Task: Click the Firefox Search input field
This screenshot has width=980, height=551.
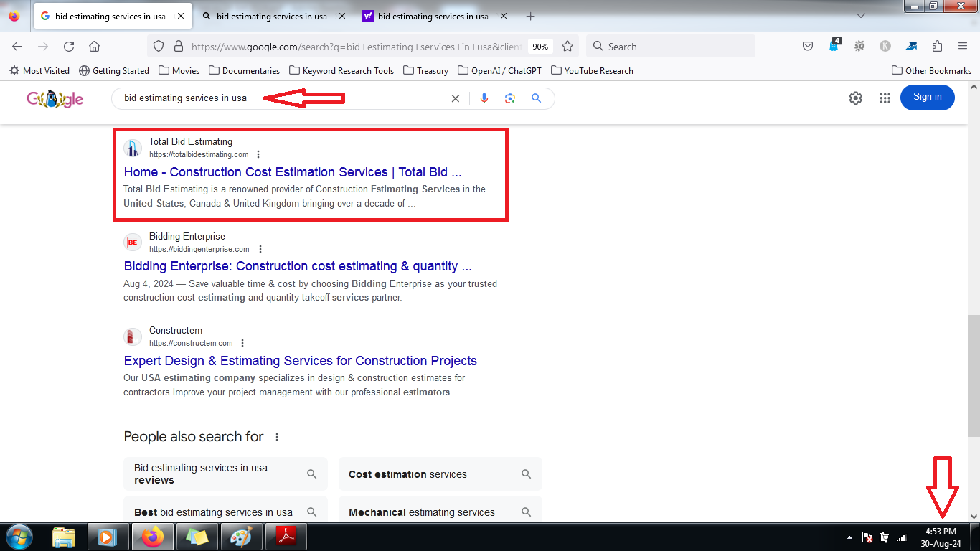Action: coord(670,47)
